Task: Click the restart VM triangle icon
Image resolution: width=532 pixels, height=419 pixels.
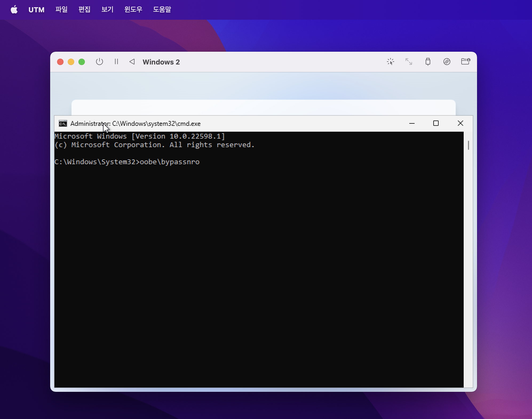Action: point(132,62)
